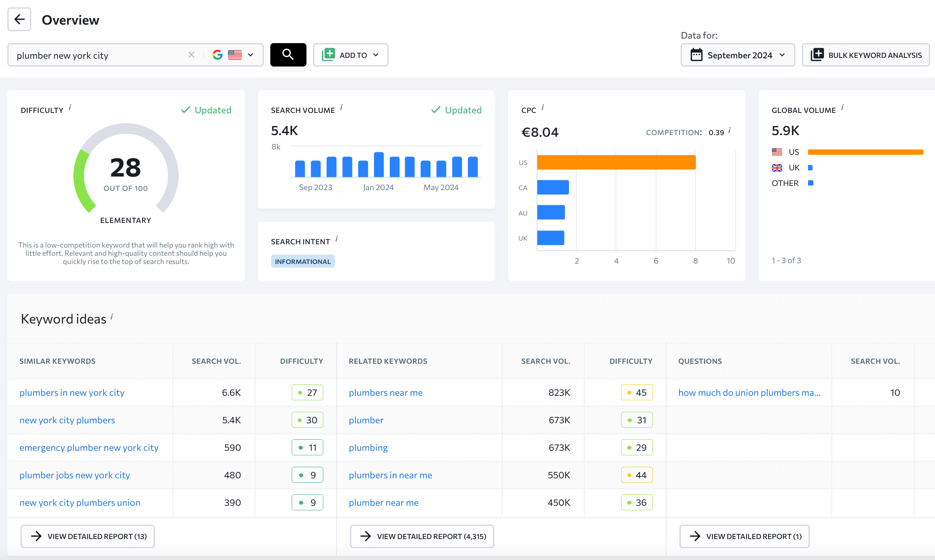This screenshot has width=935, height=560.
Task: Click the Keyword ideas info icon
Action: tap(112, 317)
